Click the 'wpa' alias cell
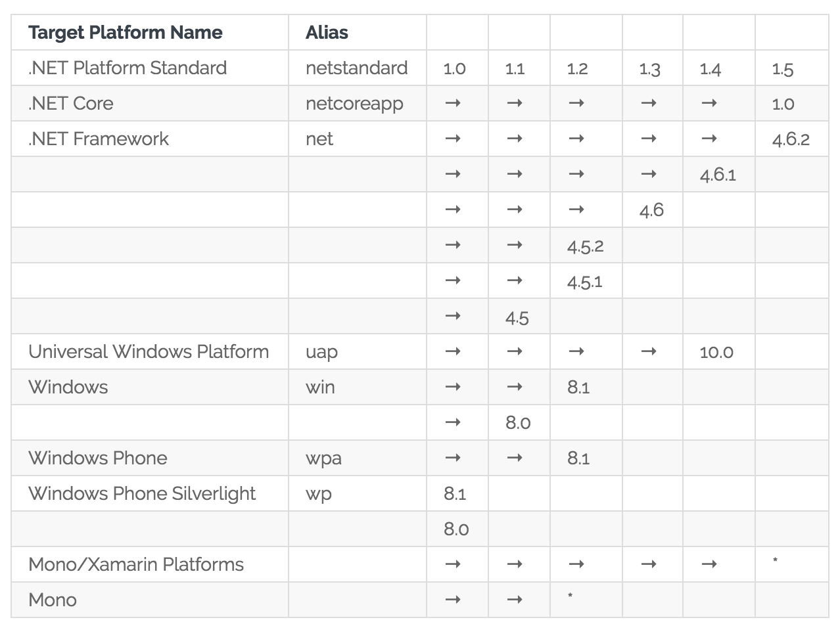 click(x=323, y=459)
